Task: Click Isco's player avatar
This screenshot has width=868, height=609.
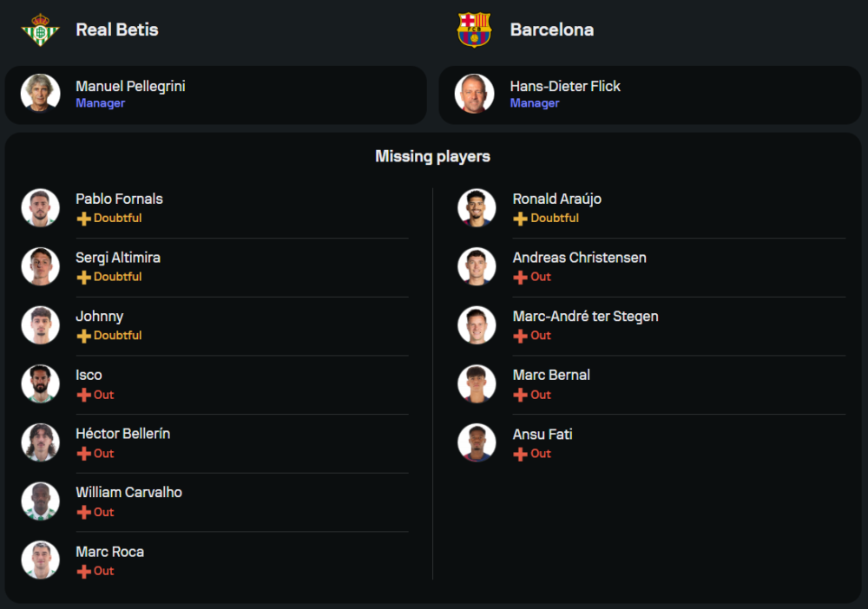Action: pyautogui.click(x=40, y=384)
